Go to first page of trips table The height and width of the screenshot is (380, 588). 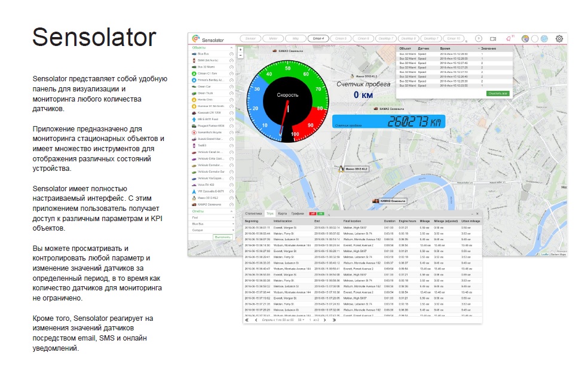247,320
